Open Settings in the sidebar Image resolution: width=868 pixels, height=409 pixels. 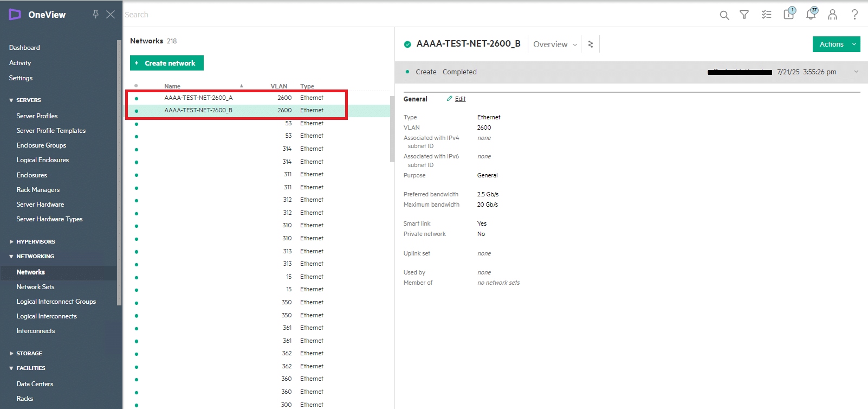pyautogui.click(x=21, y=78)
